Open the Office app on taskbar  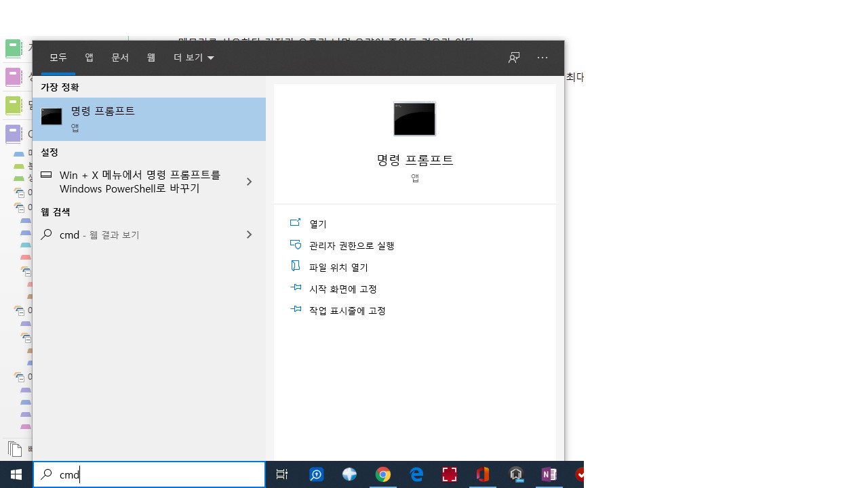482,474
